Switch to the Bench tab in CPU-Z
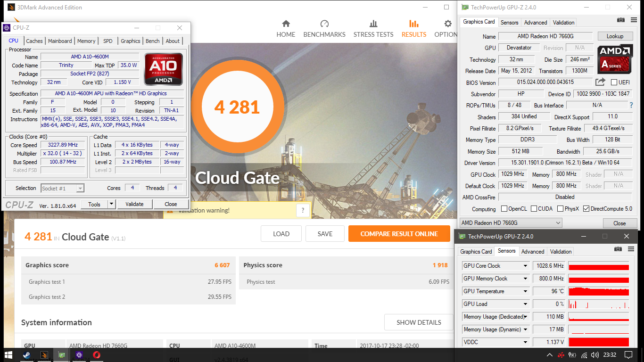The image size is (644, 362). tap(152, 41)
